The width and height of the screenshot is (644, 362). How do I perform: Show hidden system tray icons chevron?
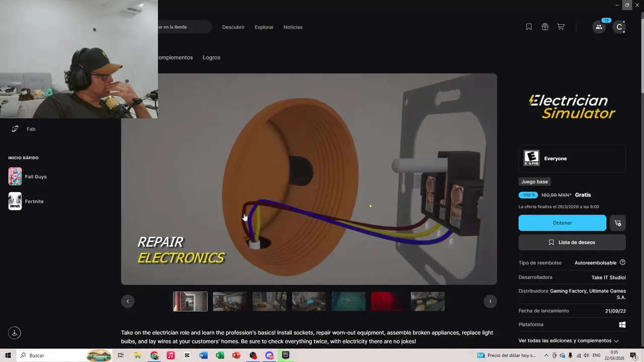coord(546,355)
